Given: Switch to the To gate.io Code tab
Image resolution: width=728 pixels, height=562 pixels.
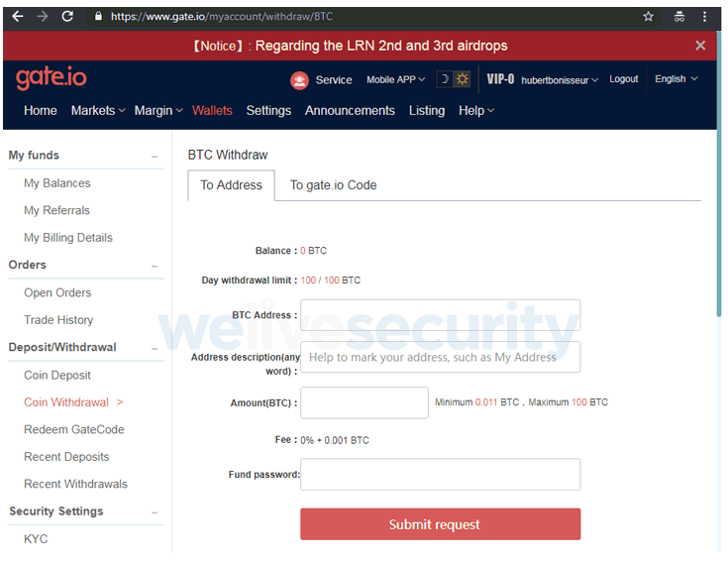Looking at the screenshot, I should 334,185.
